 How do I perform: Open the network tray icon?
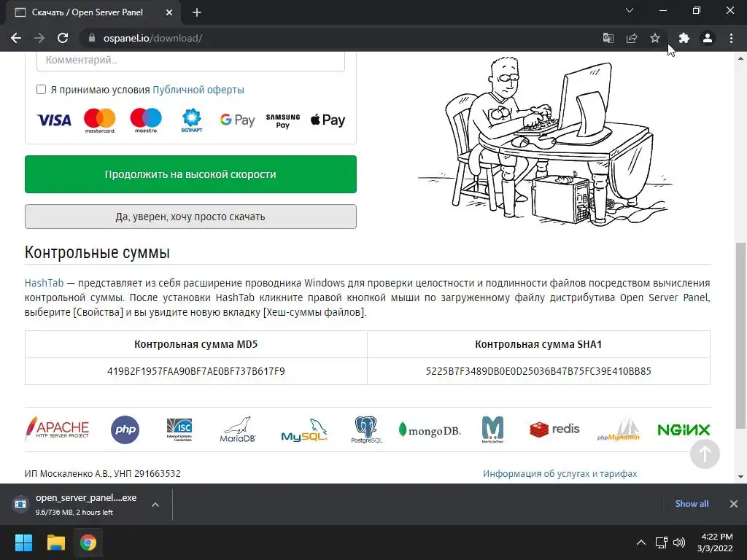(x=661, y=542)
